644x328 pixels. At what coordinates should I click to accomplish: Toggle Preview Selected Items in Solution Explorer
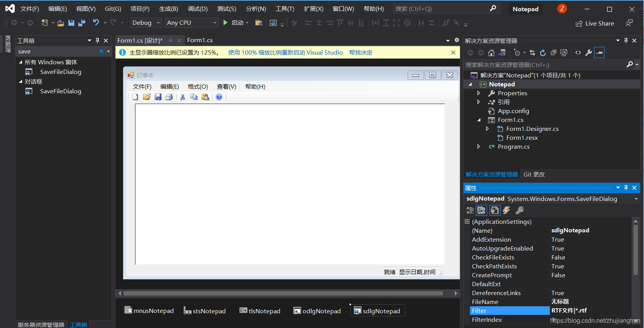(x=599, y=53)
